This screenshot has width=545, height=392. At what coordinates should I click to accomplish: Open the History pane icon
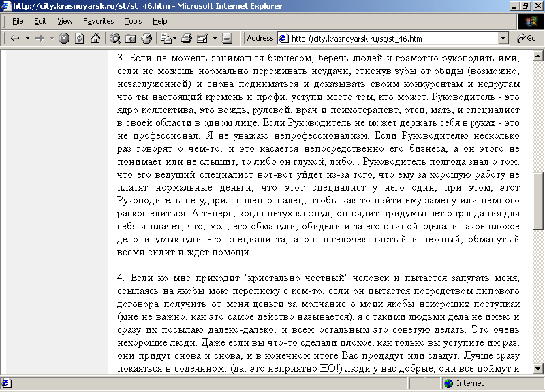146,38
